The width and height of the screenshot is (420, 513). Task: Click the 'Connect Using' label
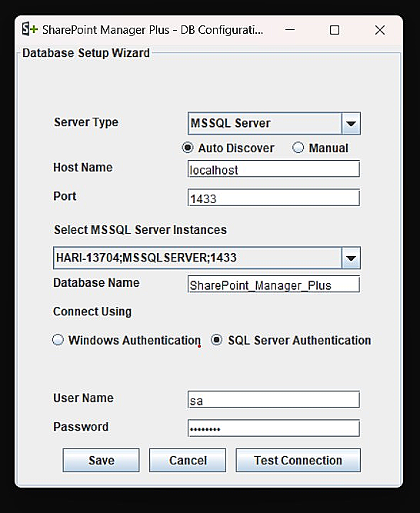(92, 311)
